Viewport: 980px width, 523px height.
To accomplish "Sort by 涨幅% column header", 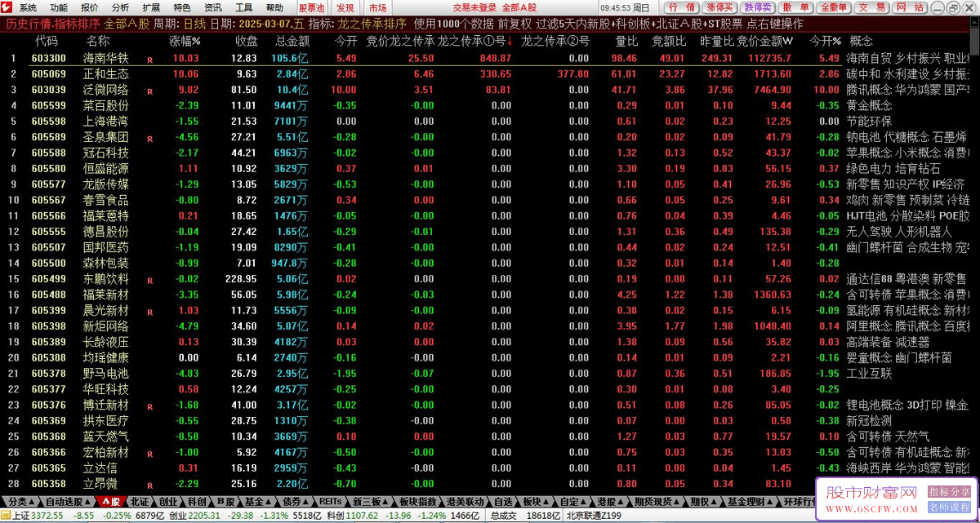I will [185, 41].
